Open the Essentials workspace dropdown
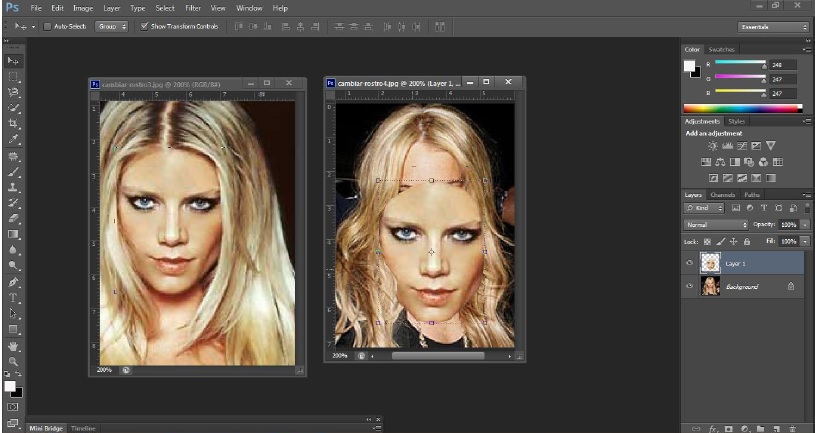Viewport: 815px width, 433px height. point(773,26)
